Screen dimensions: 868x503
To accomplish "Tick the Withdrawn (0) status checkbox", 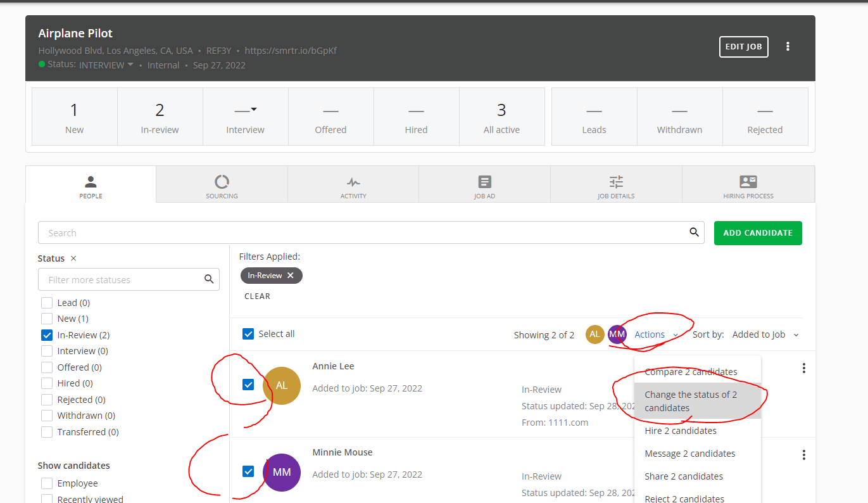I will (x=46, y=416).
